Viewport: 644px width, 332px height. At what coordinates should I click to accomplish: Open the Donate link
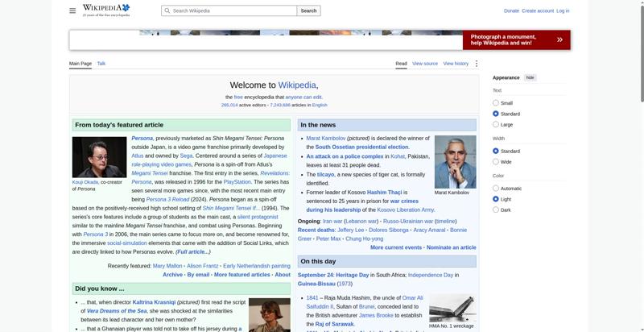coord(511,10)
